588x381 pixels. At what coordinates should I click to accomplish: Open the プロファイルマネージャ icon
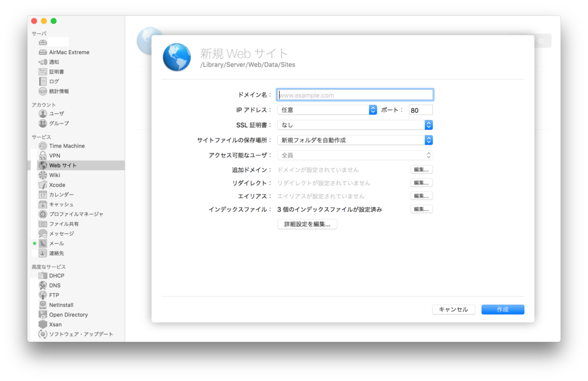[x=42, y=214]
